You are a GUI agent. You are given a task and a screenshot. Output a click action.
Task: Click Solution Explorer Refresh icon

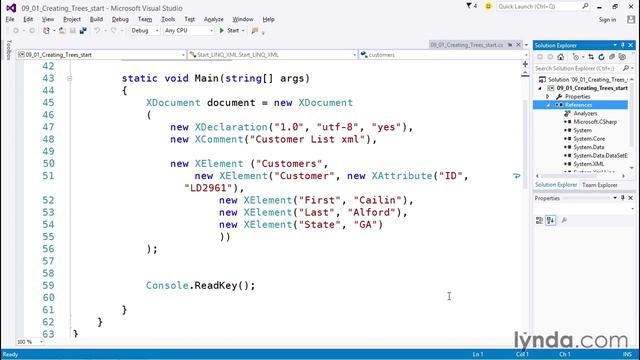click(601, 57)
